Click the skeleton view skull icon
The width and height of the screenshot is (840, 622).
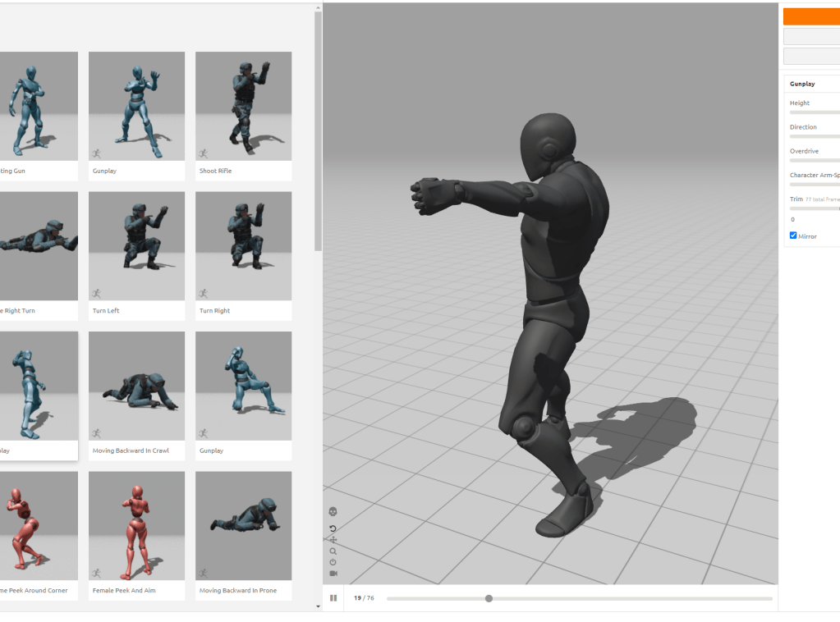[333, 512]
